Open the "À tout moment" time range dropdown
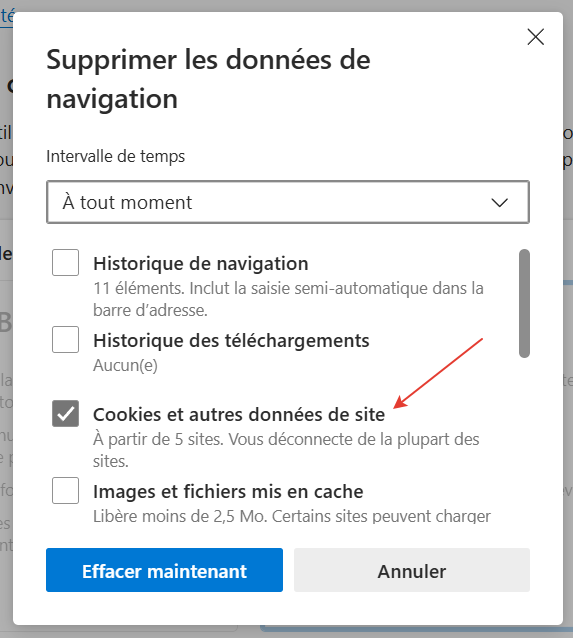Viewport: 573px width, 638px height. 288,202
